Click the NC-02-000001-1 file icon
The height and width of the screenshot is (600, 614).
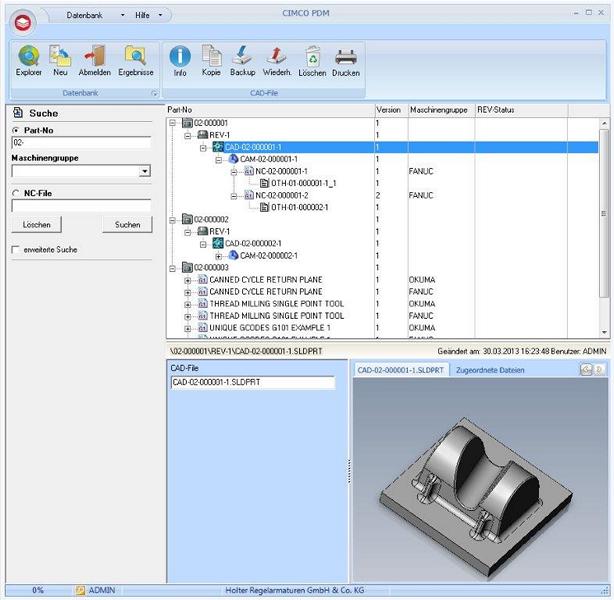pyautogui.click(x=249, y=171)
